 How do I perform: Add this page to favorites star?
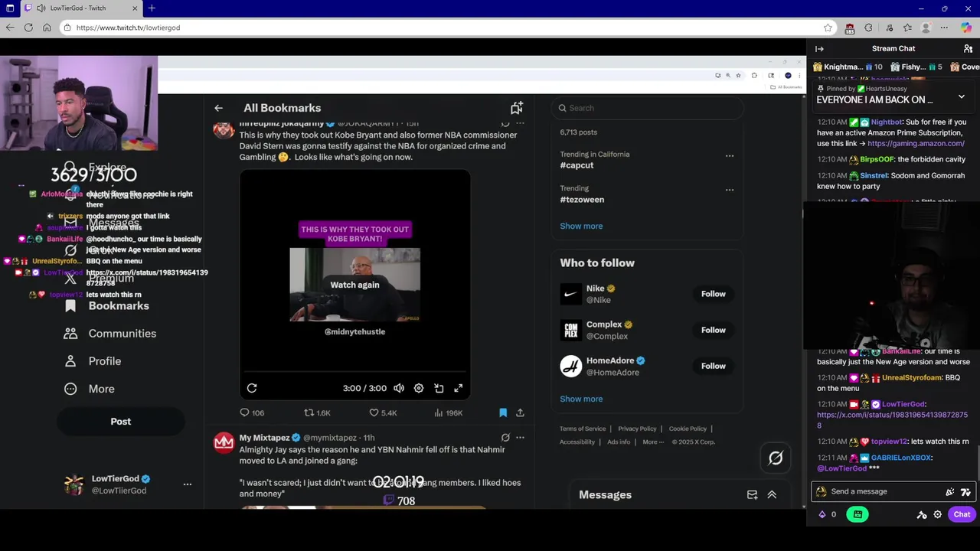click(x=828, y=28)
